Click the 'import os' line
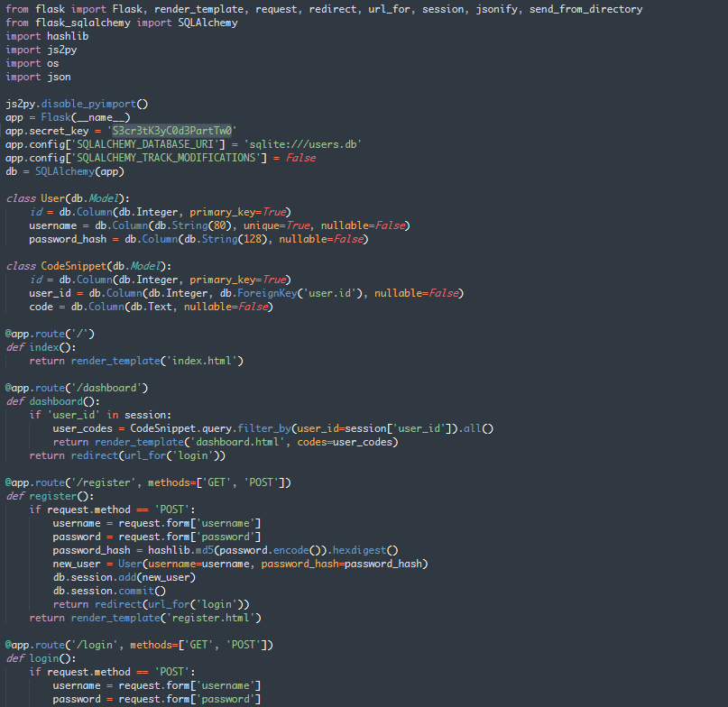This screenshot has height=707, width=728. (x=32, y=63)
